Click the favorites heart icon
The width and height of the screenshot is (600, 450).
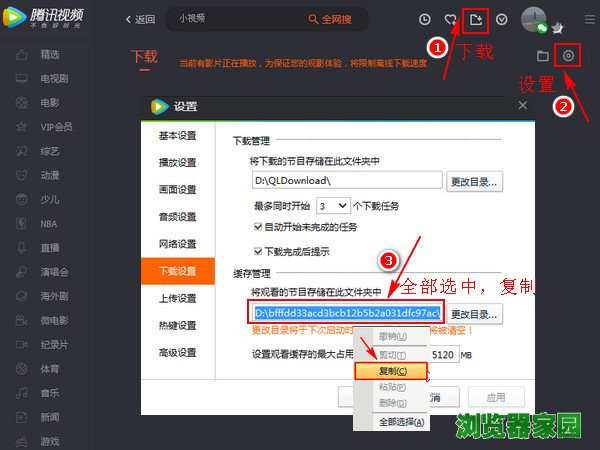point(451,19)
